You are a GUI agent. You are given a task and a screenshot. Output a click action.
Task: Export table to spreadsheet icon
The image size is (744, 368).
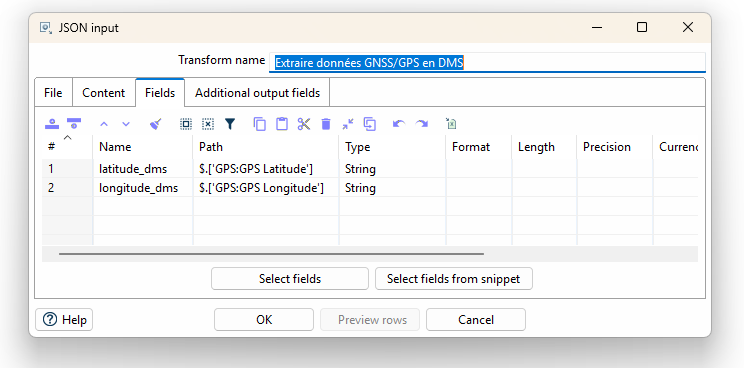tap(451, 124)
